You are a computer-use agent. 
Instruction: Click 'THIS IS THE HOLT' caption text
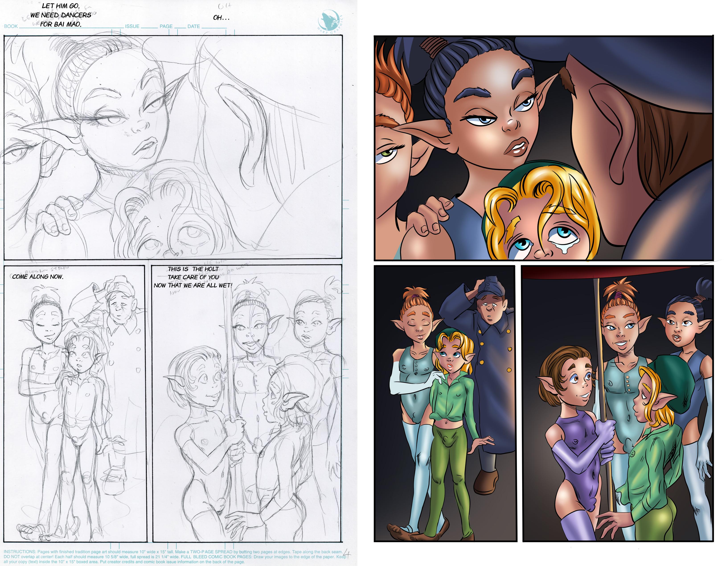click(x=193, y=269)
